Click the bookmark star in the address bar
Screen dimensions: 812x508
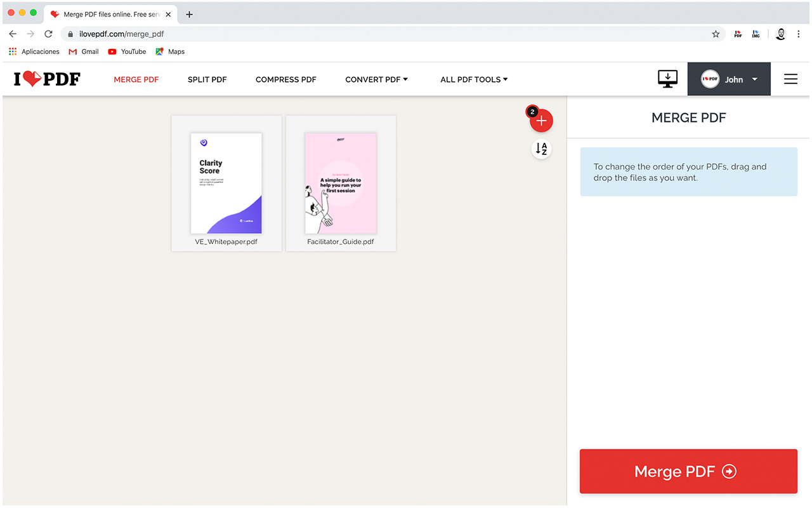[x=716, y=34]
